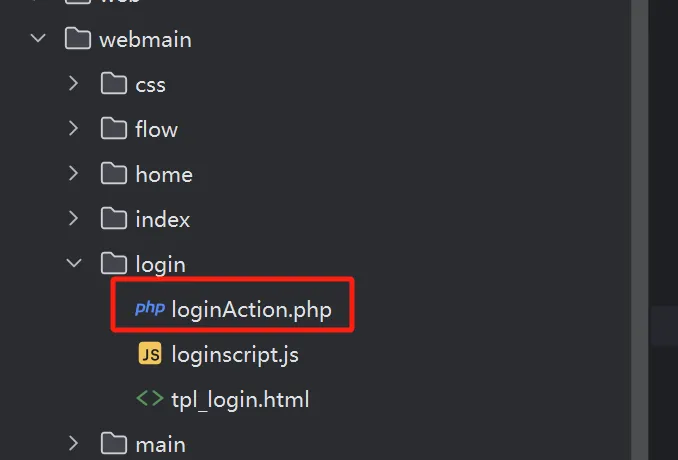
Task: Click the main folder icon
Action: click(x=114, y=443)
